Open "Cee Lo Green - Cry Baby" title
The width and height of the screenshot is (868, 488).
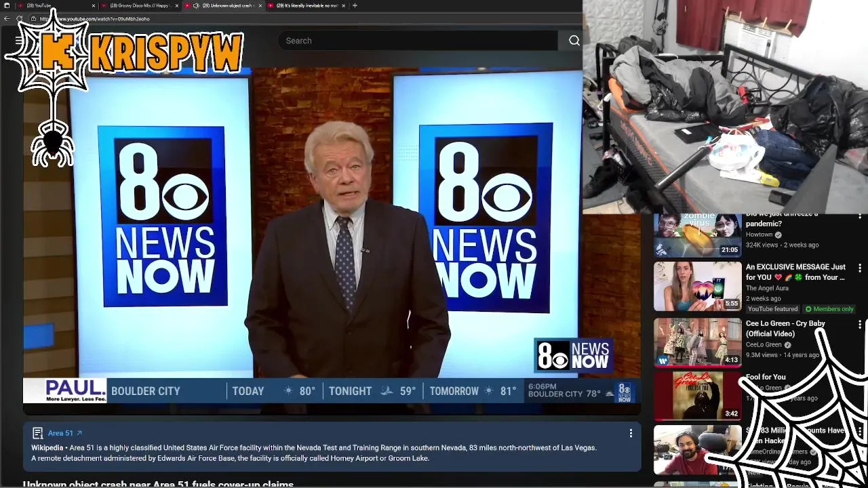[785, 329]
